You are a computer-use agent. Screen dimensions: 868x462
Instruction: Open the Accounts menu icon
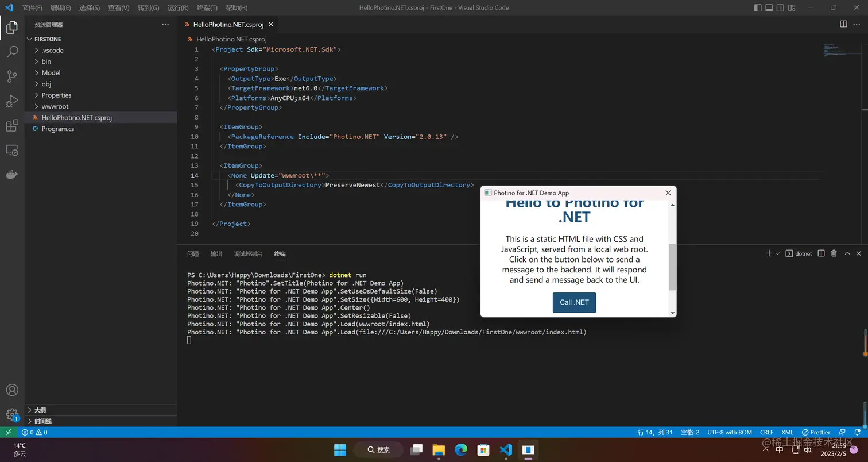pyautogui.click(x=12, y=390)
